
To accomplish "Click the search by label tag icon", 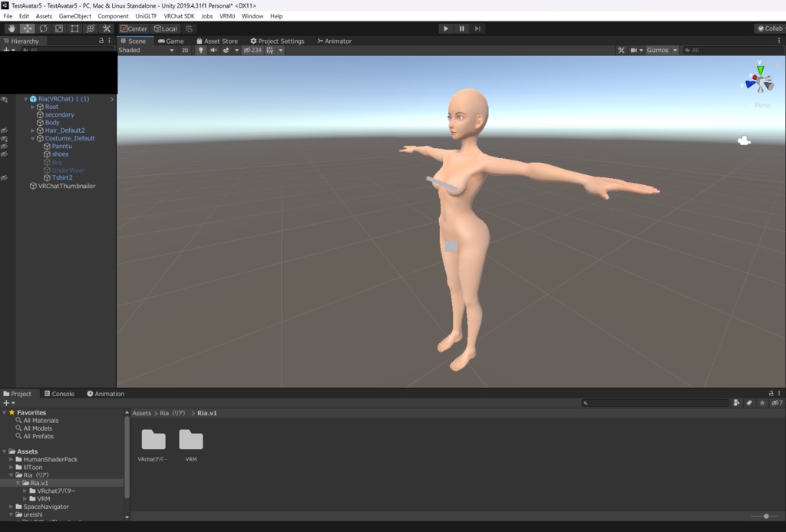I will pos(749,402).
